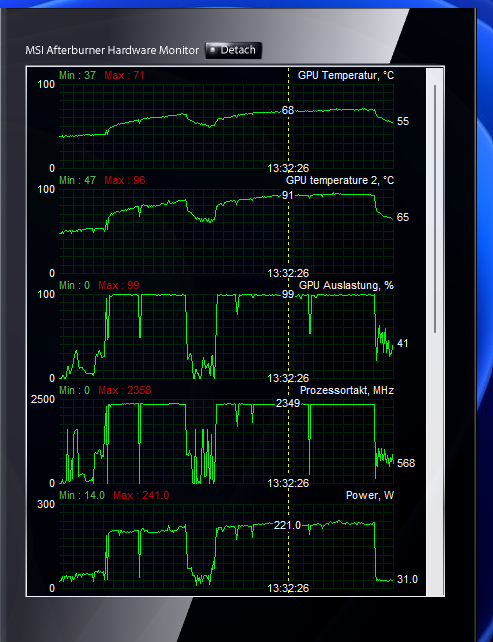Image resolution: width=493 pixels, height=642 pixels.
Task: Click timestamp 13:32:26 under GPU Temperatur graph
Action: point(288,168)
